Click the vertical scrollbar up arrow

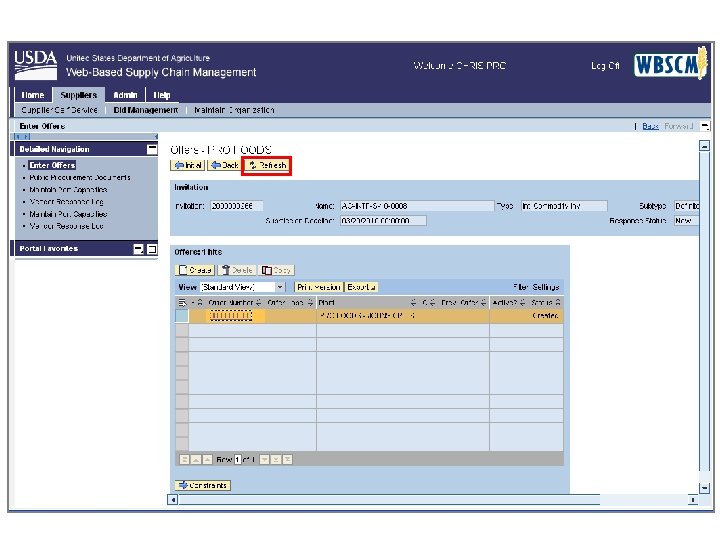(704, 146)
